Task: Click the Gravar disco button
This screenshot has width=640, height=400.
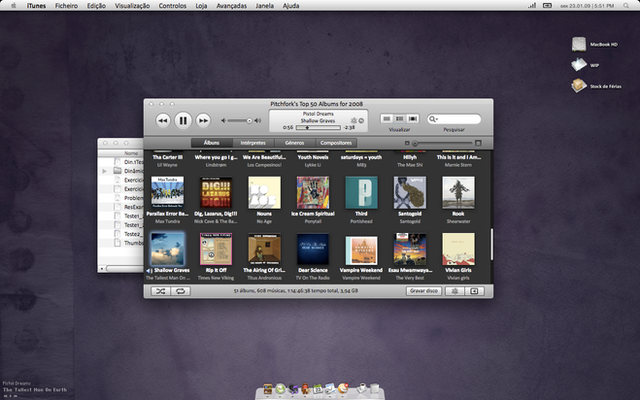Action: click(x=424, y=291)
